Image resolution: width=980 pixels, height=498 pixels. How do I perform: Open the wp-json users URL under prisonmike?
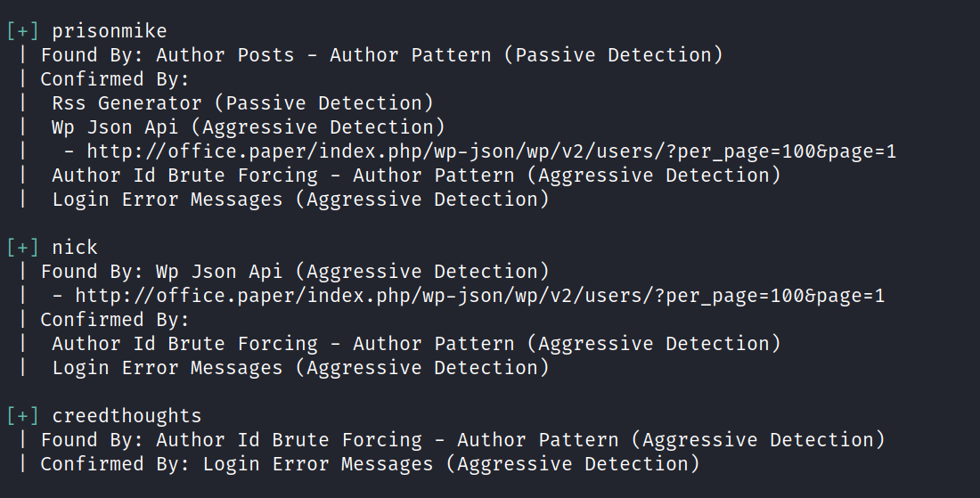click(x=491, y=151)
